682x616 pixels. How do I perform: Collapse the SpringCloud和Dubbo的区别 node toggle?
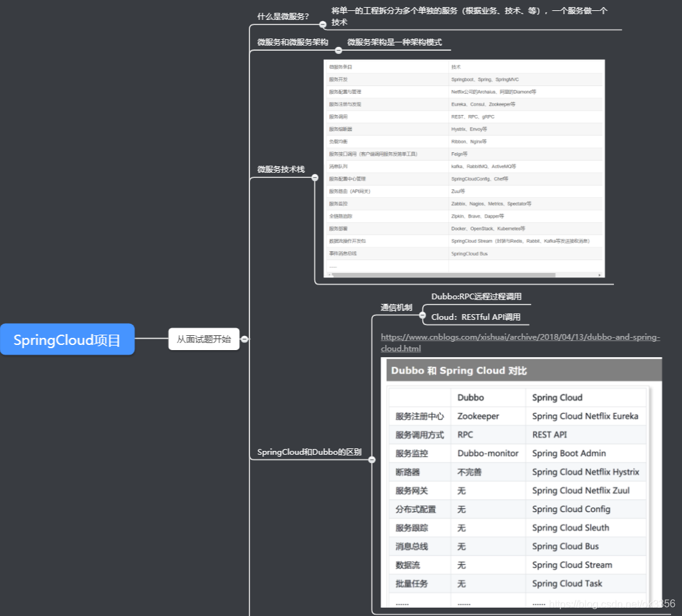tap(372, 459)
